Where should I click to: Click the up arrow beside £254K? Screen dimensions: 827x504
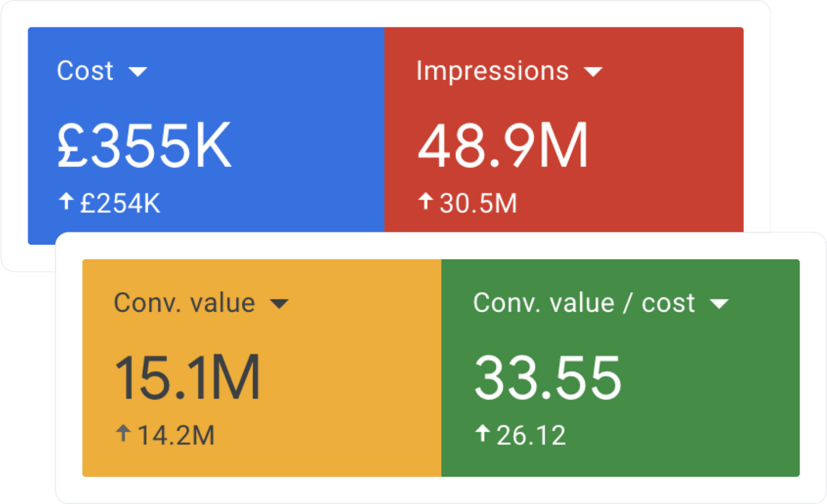click(x=65, y=203)
